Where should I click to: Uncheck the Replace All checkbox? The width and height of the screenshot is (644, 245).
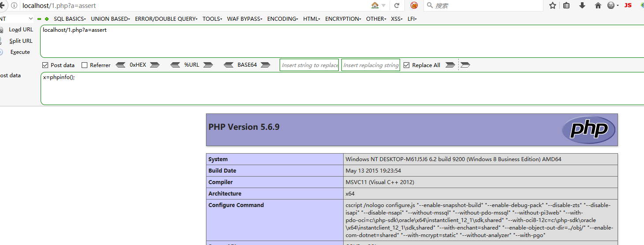click(x=407, y=65)
